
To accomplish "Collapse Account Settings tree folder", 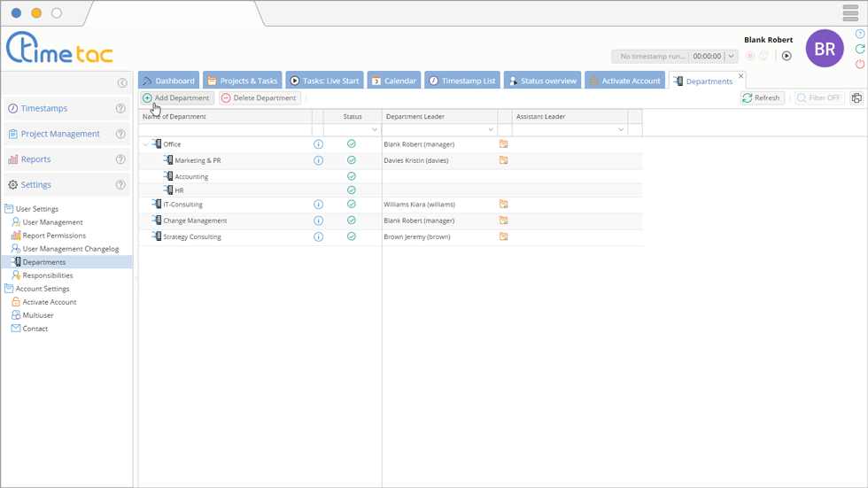I will click(x=9, y=288).
